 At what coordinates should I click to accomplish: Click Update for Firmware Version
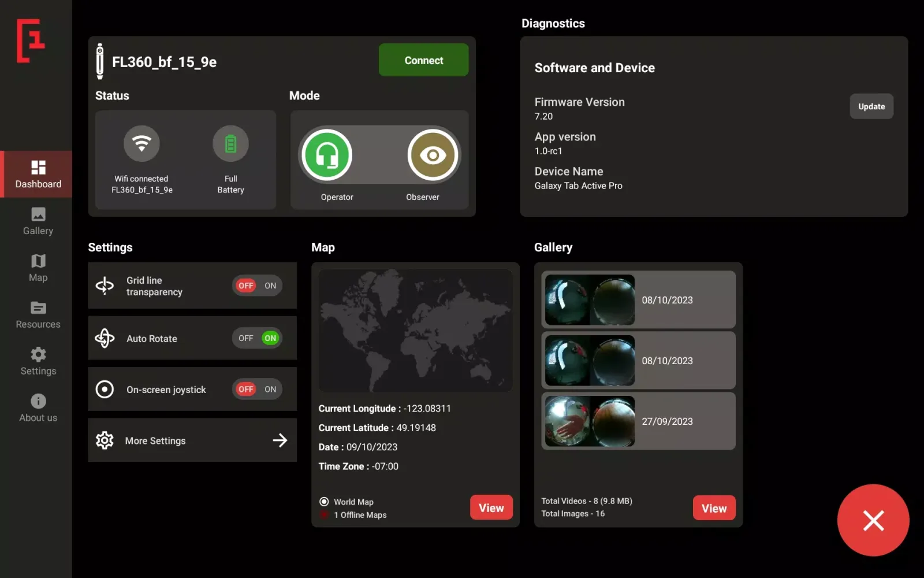click(x=871, y=106)
